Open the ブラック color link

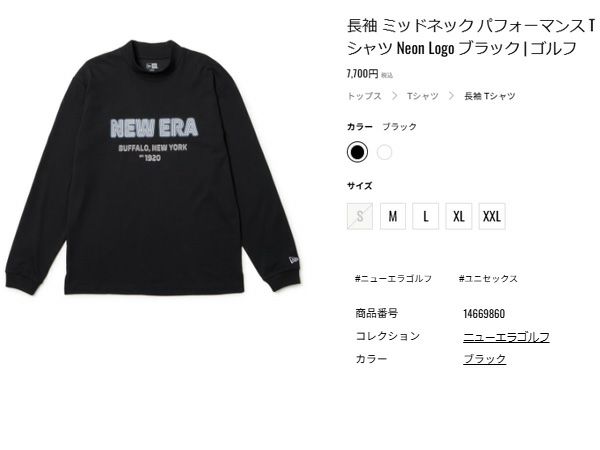[484, 359]
